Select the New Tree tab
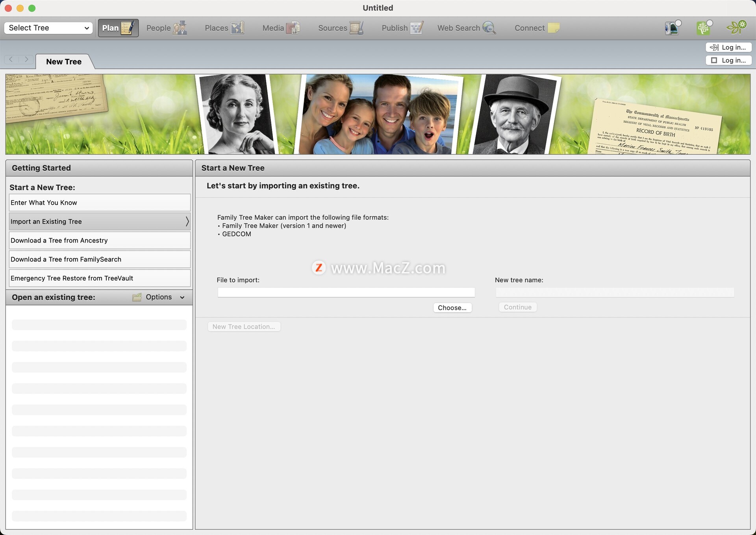The image size is (756, 535). click(64, 62)
